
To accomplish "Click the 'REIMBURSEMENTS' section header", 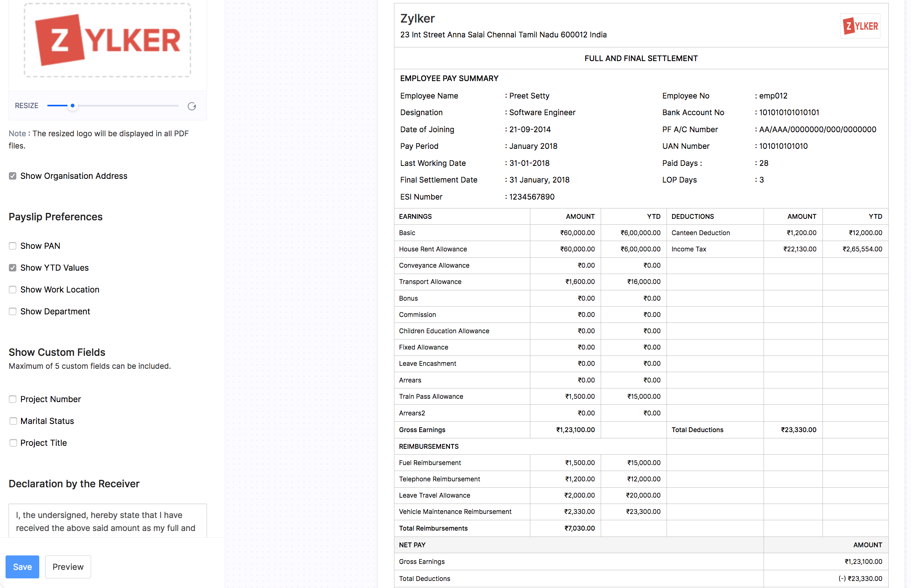I will [429, 447].
